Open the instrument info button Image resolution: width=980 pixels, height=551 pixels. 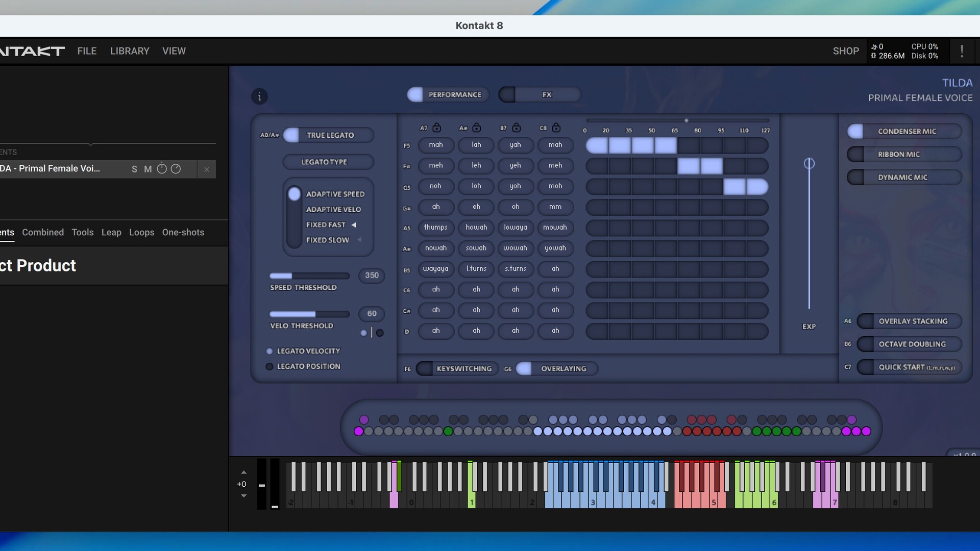[259, 96]
